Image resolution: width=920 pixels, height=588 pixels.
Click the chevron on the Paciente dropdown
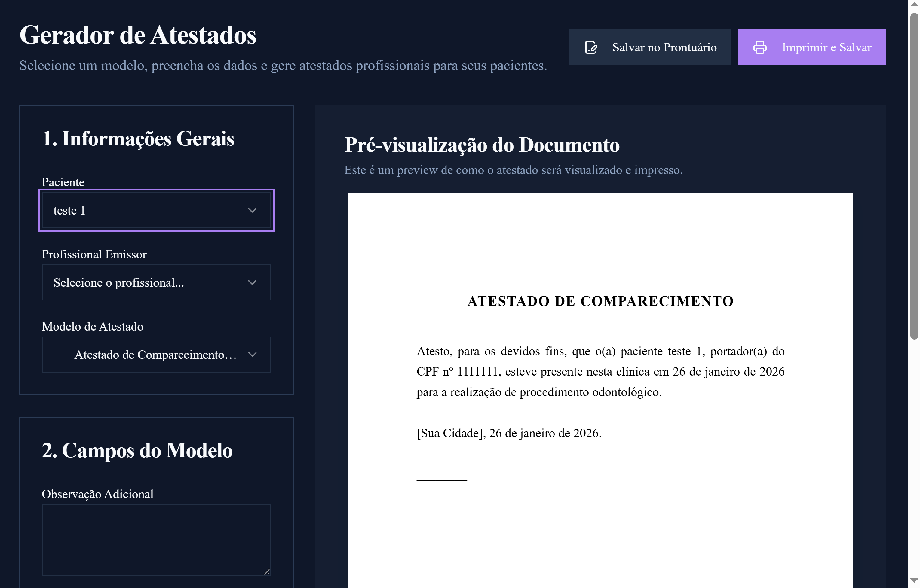pos(252,210)
